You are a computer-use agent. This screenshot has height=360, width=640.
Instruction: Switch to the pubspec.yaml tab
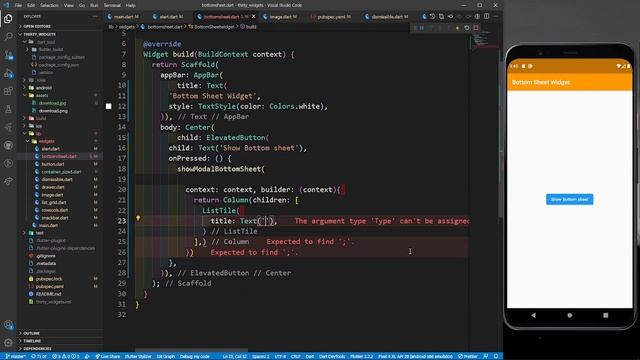click(x=331, y=17)
